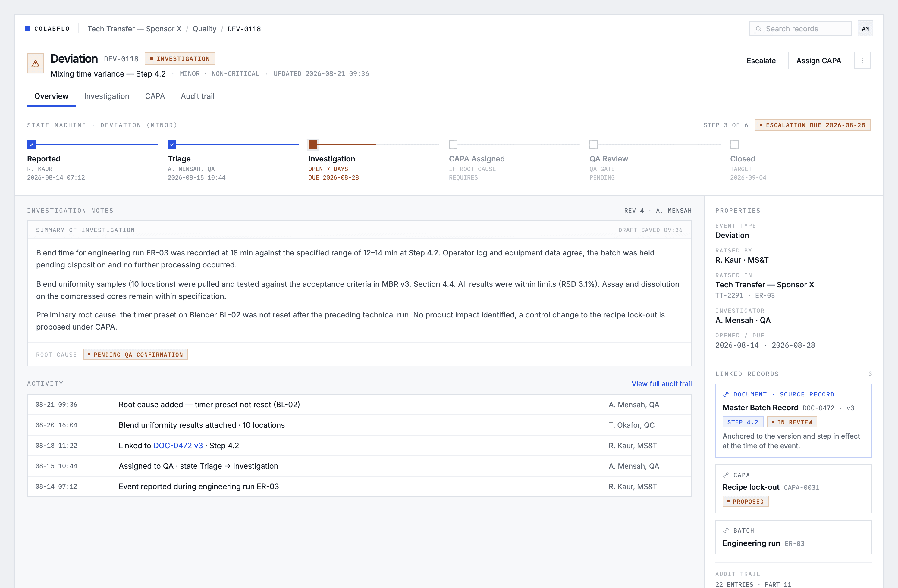Click into the investigation summary text
Viewport: 898px width, 588px height.
[x=359, y=290]
